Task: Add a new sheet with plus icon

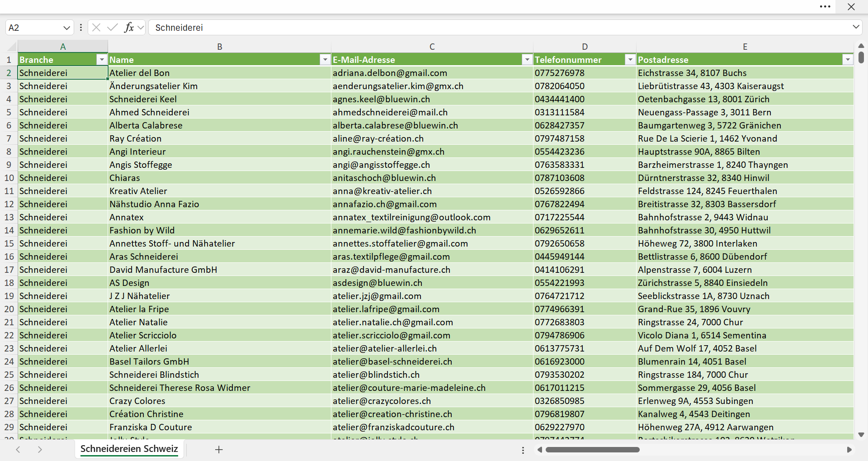Action: click(219, 450)
